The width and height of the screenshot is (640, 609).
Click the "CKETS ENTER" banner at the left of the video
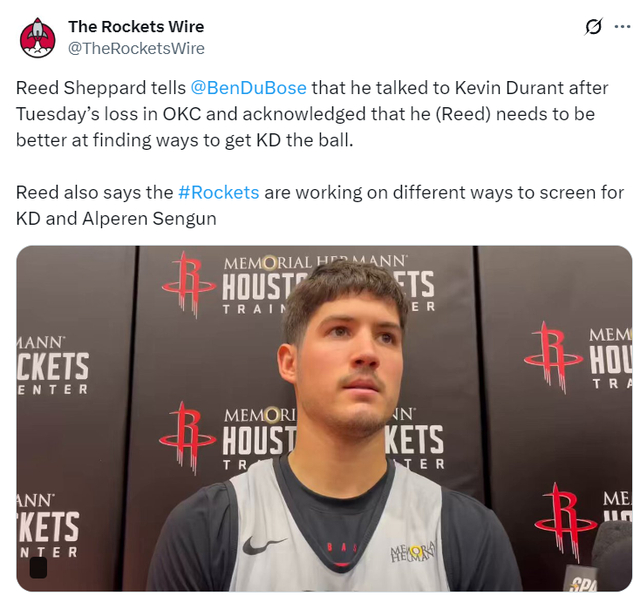(53, 366)
